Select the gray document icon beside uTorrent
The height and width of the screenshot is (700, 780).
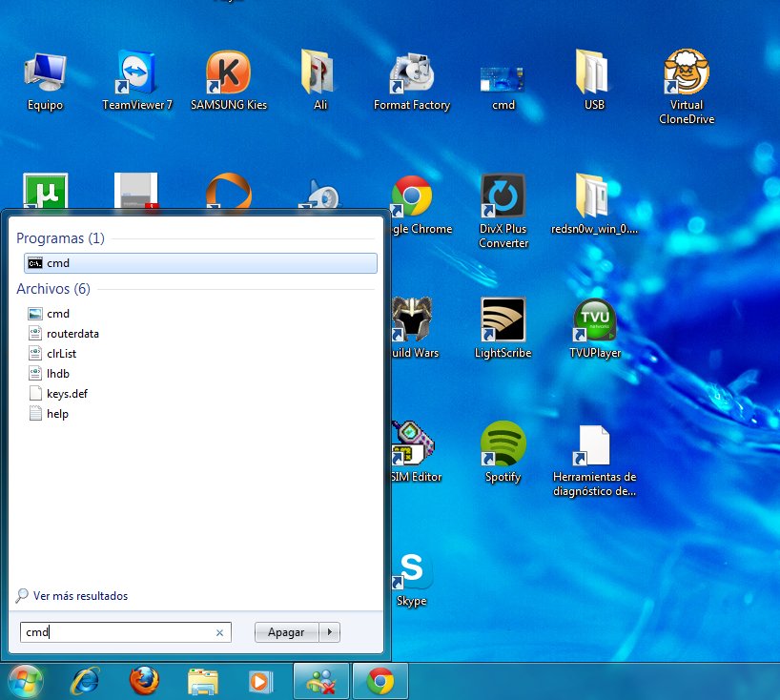click(136, 192)
